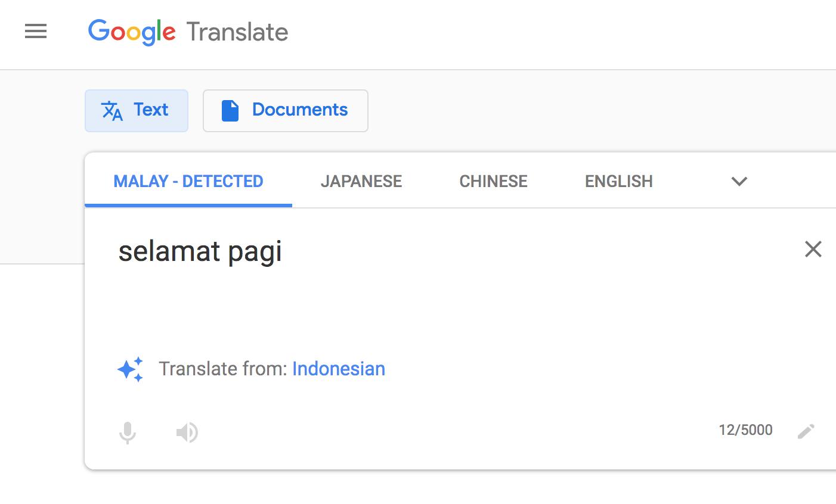836x504 pixels.
Task: Click the 'Translate from:' label
Action: pos(223,369)
